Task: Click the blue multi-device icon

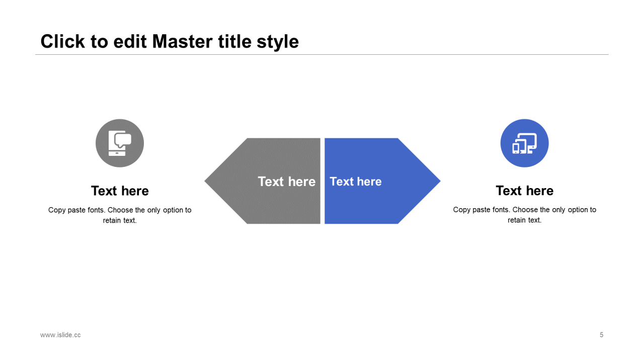Action: (524, 143)
